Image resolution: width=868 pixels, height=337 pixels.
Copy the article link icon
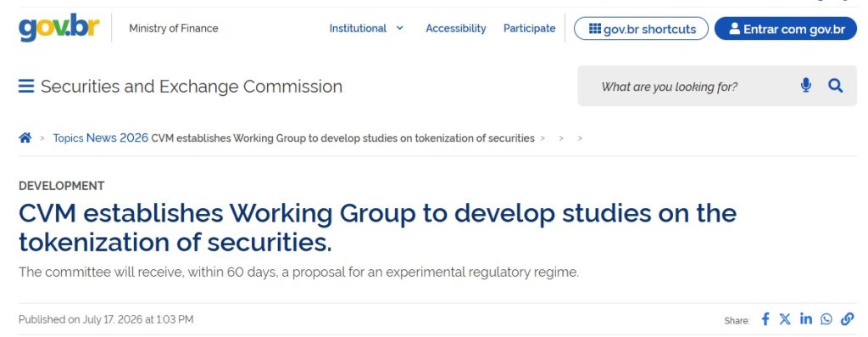tap(847, 318)
